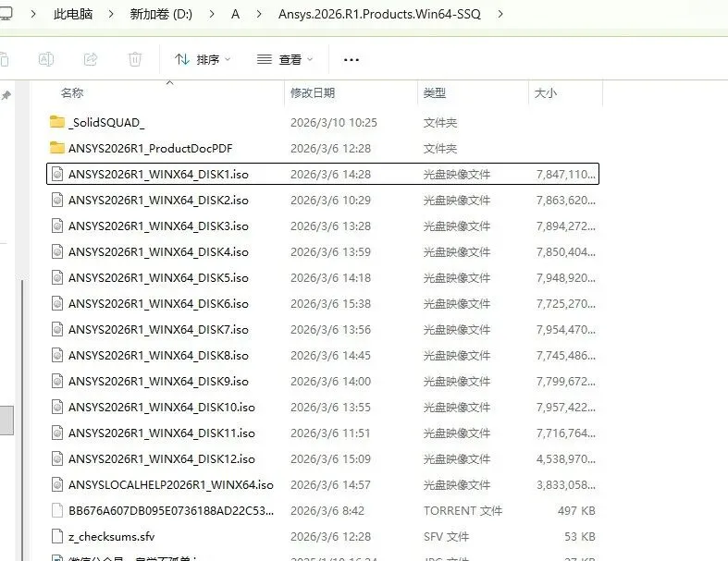Select DISK10.iso file icon

pyautogui.click(x=57, y=407)
